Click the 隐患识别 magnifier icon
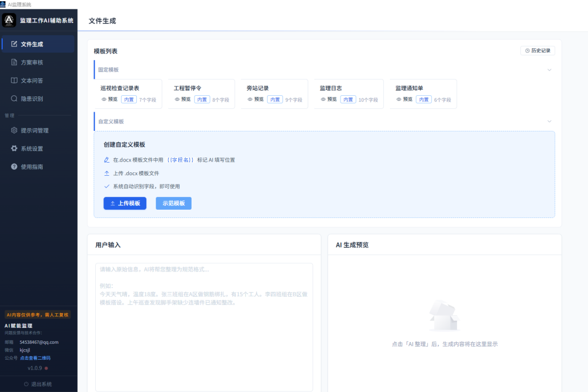The height and width of the screenshot is (392, 588). click(14, 99)
